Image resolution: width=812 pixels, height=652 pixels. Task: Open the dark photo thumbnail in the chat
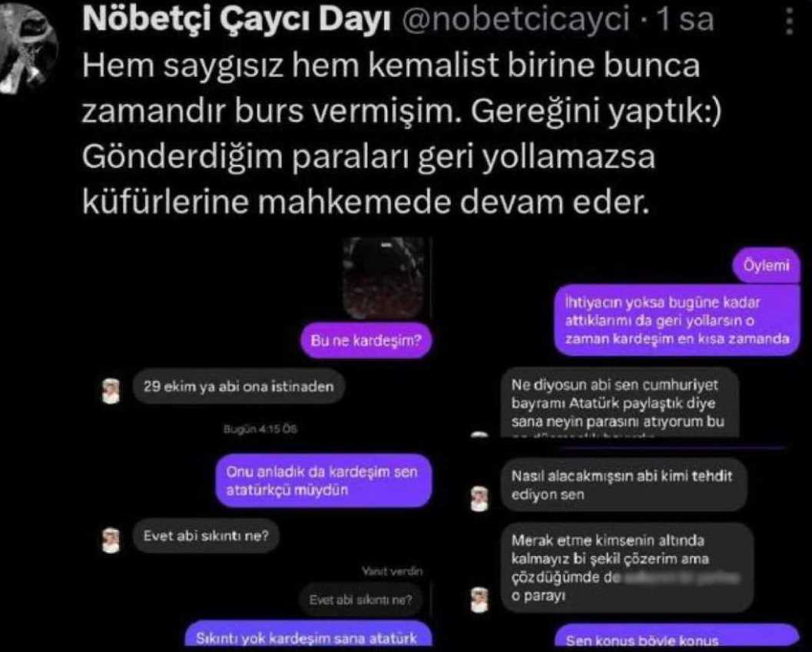(x=385, y=277)
